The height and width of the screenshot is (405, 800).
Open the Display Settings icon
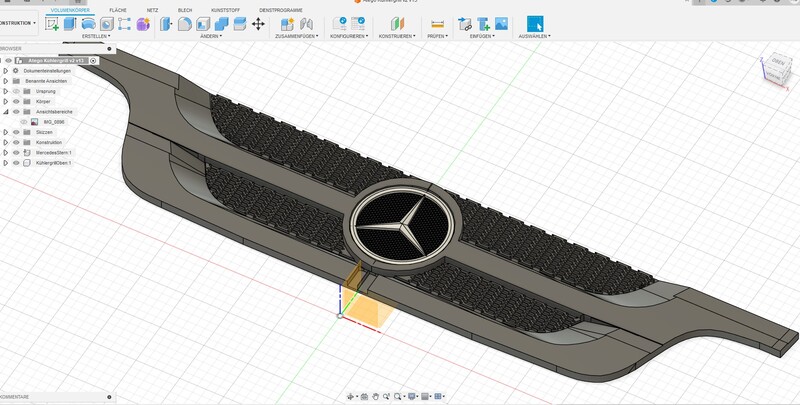(412, 396)
